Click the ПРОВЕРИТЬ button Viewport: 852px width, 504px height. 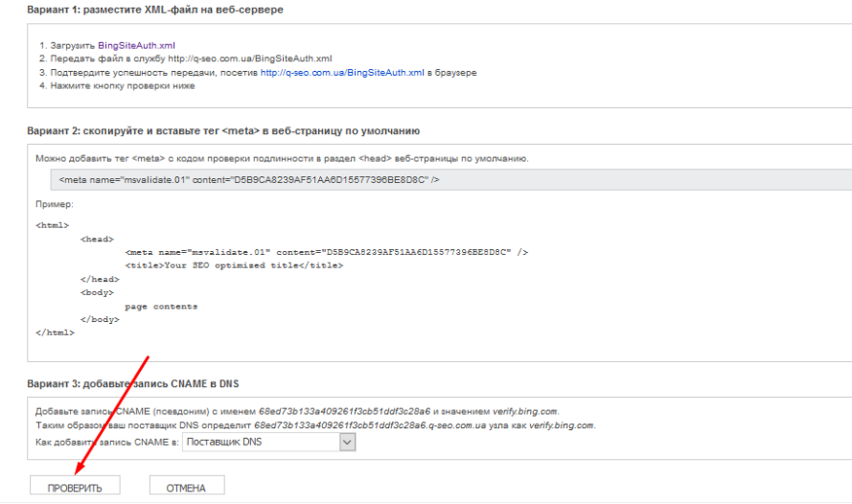point(75,487)
